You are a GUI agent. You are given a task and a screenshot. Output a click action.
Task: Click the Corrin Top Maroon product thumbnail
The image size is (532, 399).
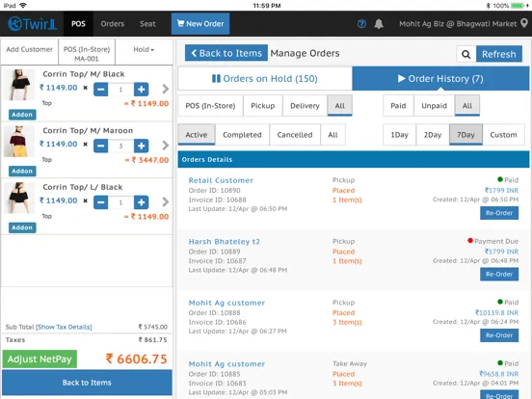coord(19,141)
